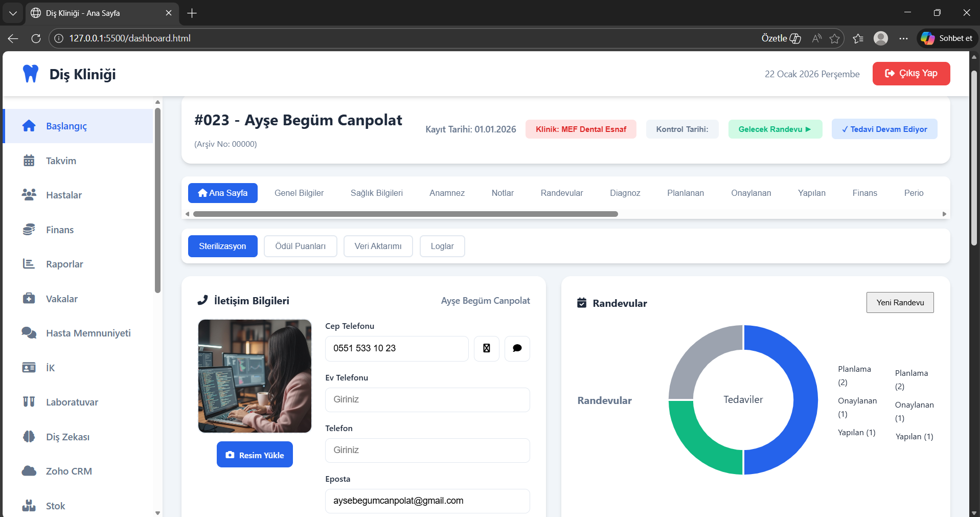Screen dimensions: 980x517
Task: Open the browser profile avatar
Action: coord(881,38)
